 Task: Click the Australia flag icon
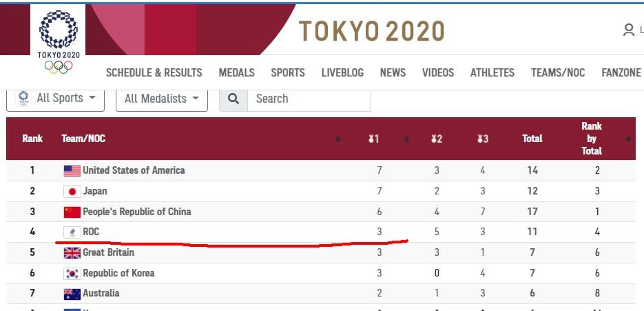(72, 294)
